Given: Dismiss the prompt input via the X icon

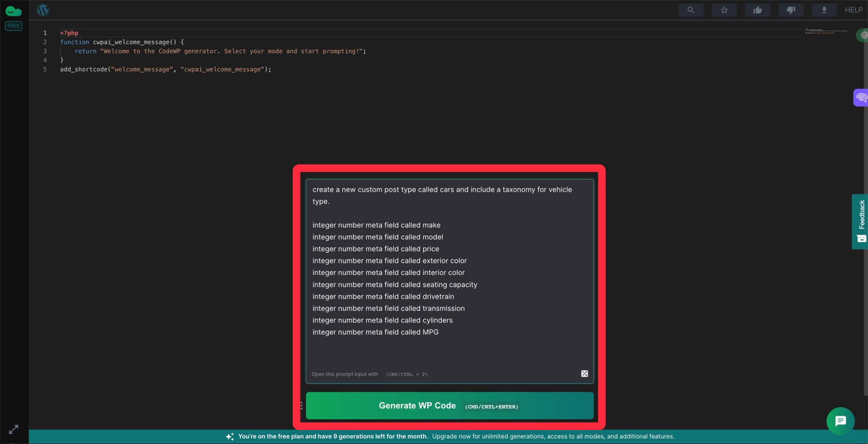Looking at the screenshot, I should 584,373.
